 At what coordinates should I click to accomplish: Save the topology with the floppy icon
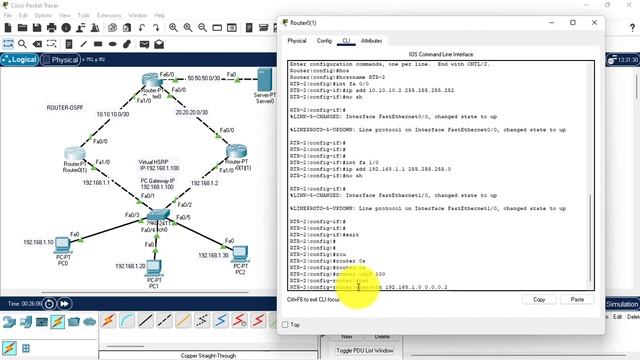(37, 28)
